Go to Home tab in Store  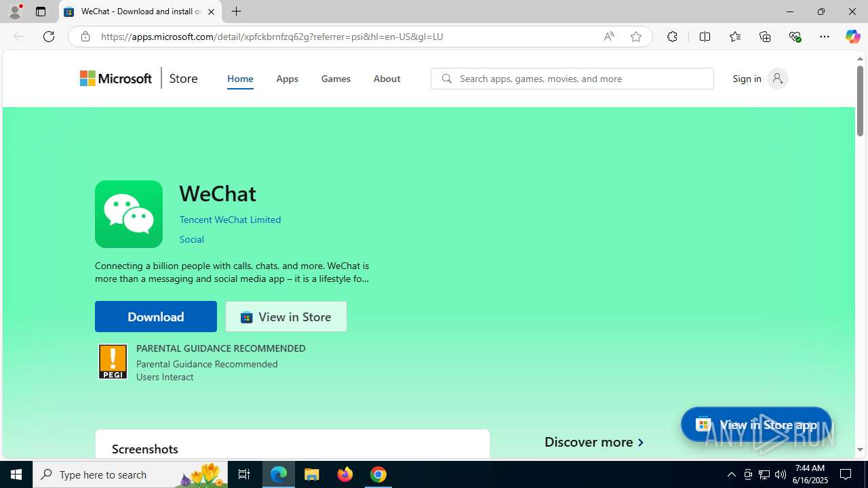[240, 79]
